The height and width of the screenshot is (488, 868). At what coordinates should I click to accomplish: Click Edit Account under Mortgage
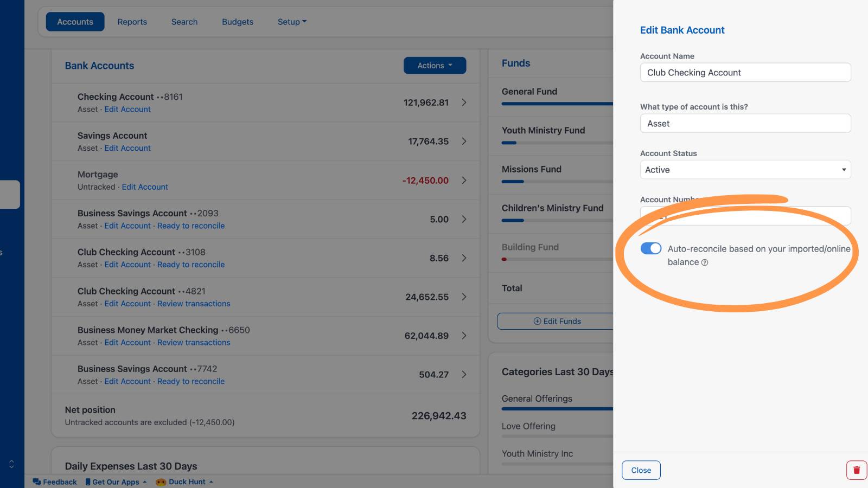[x=145, y=187]
